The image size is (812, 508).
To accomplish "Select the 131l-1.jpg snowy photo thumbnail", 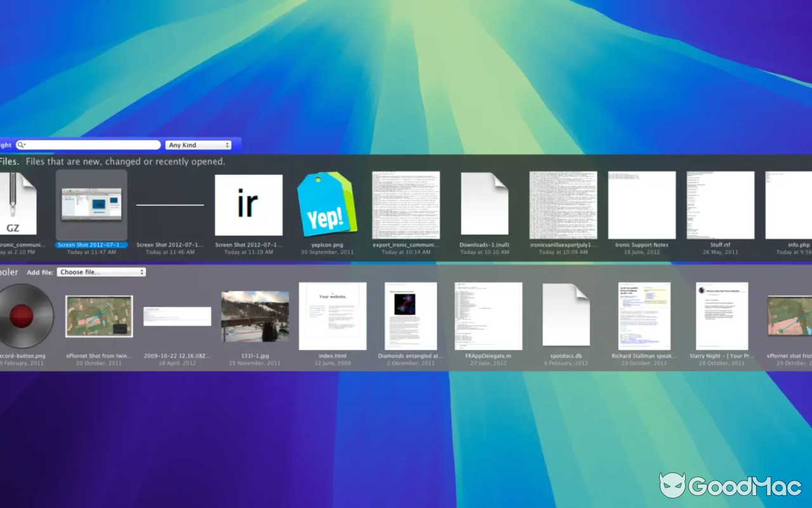I will (254, 316).
